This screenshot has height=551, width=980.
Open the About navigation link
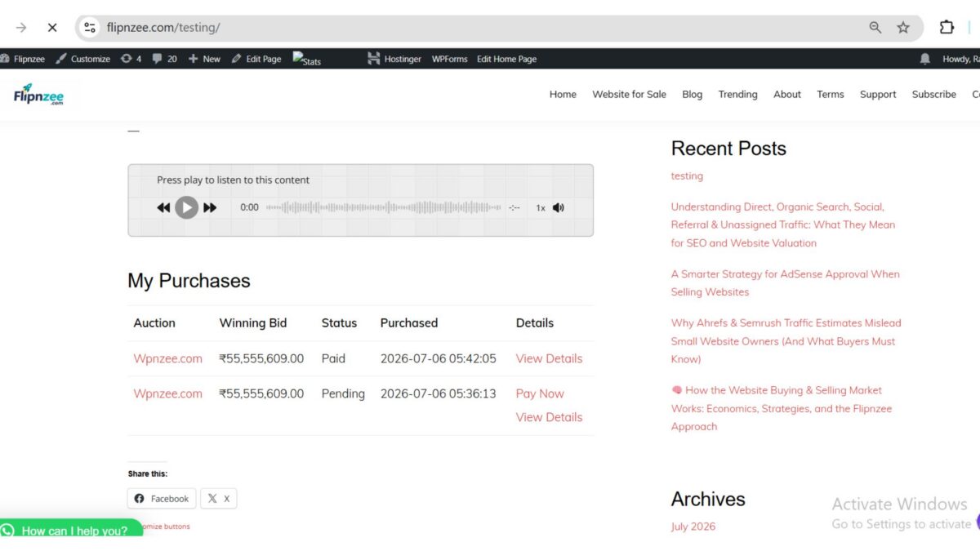pyautogui.click(x=787, y=95)
